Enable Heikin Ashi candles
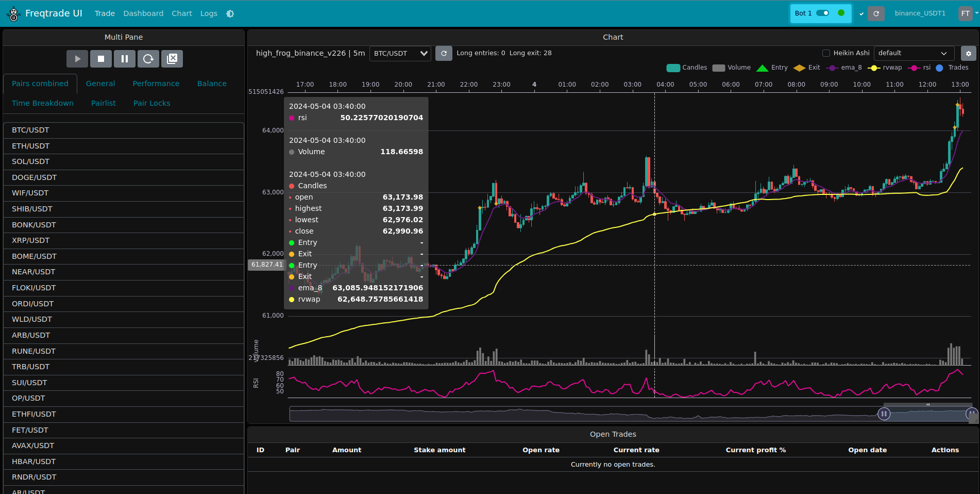Image resolution: width=980 pixels, height=494 pixels. (826, 53)
